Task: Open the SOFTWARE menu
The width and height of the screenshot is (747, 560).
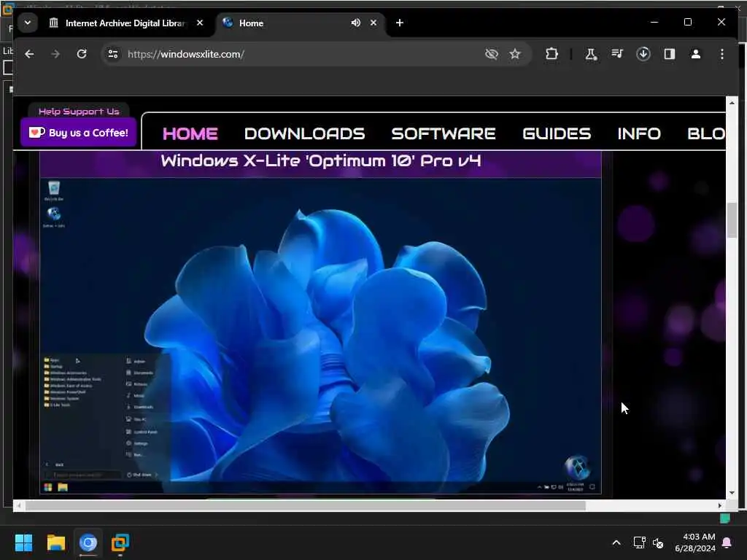Action: 444,134
